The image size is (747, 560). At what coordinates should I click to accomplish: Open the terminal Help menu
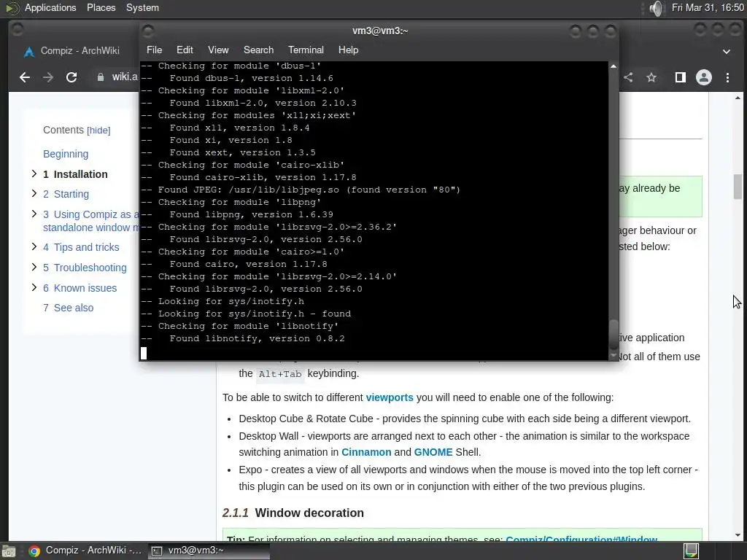(x=348, y=50)
